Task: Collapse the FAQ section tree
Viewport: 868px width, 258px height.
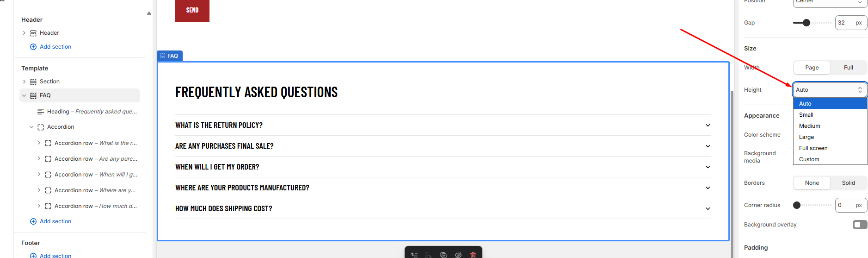Action: (24, 96)
